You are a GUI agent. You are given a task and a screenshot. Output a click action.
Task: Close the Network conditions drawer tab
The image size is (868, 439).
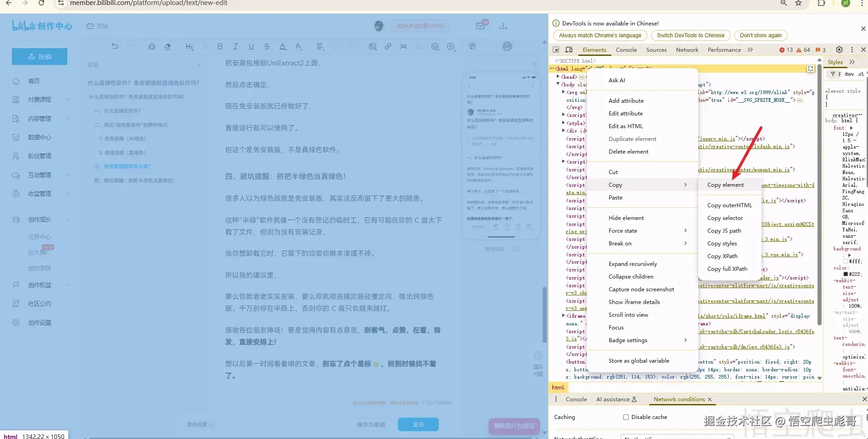click(x=709, y=399)
